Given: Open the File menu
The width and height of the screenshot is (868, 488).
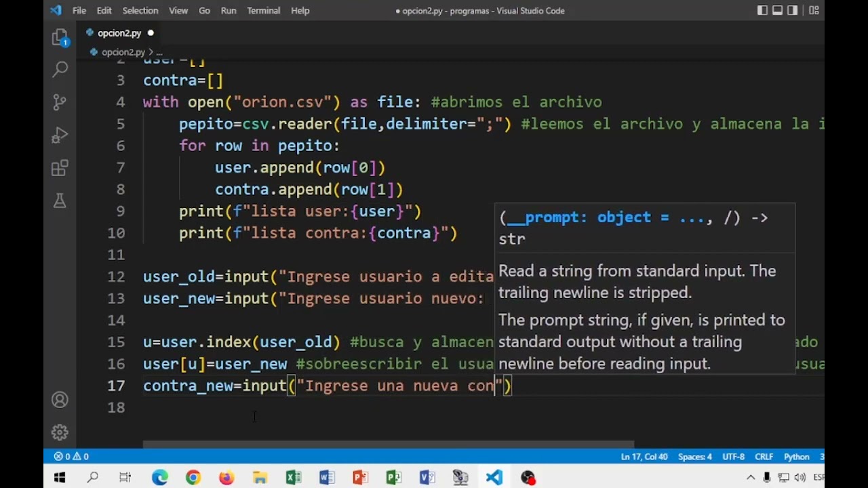Looking at the screenshot, I should click(x=79, y=10).
